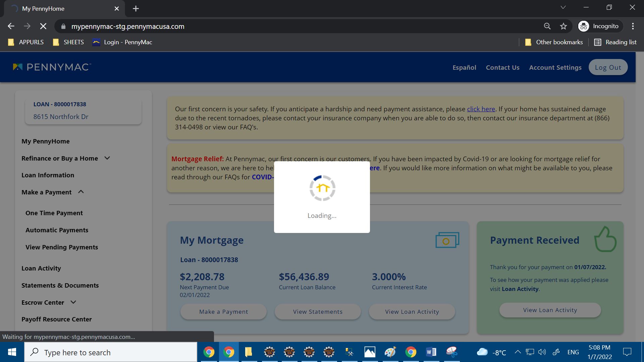Click the thumbs-up icon in Payment Received card
The width and height of the screenshot is (644, 362).
(x=605, y=239)
